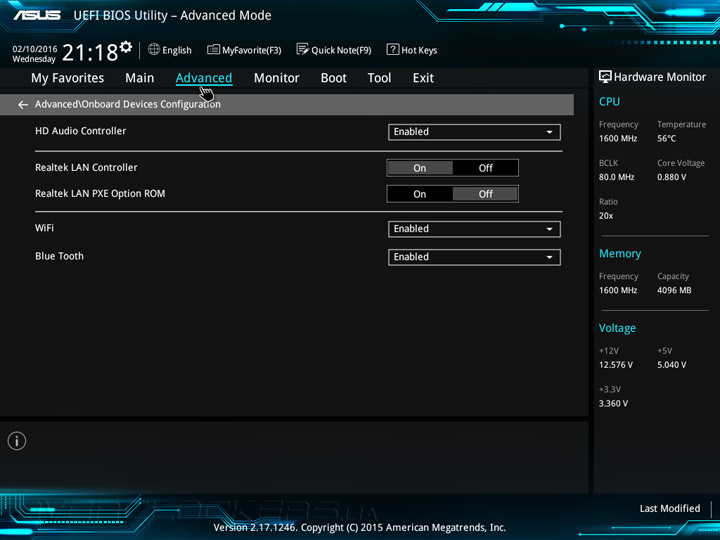Click the 0.880 V core voltage value
Screen dimensions: 720x540
tap(671, 177)
